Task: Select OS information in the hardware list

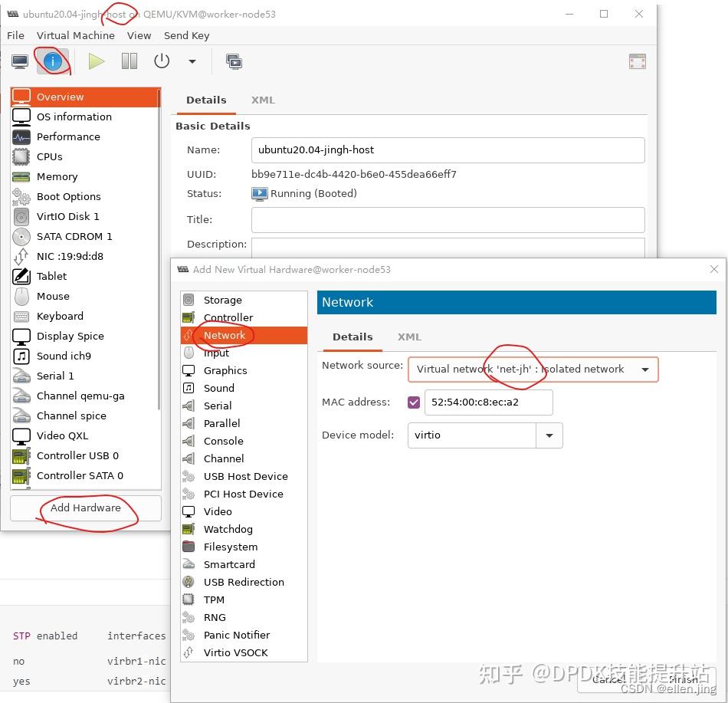Action: (x=84, y=117)
